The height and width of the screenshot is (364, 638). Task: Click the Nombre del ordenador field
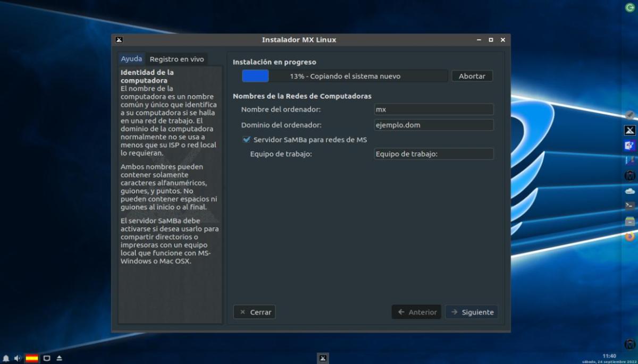click(x=434, y=109)
